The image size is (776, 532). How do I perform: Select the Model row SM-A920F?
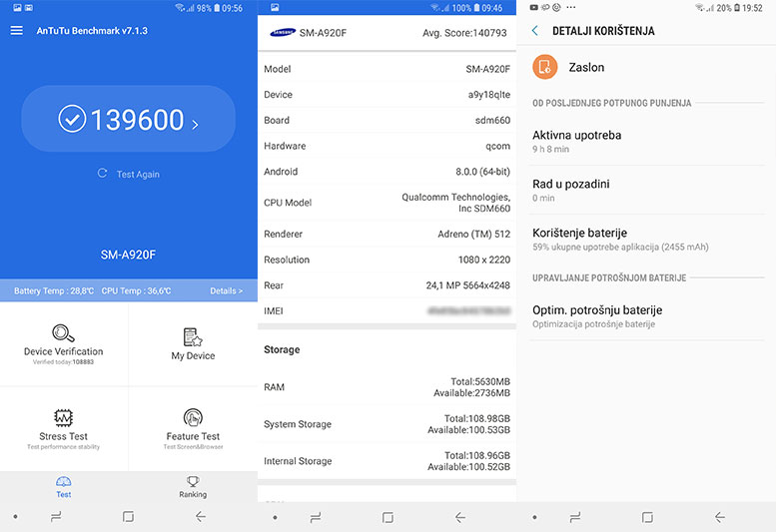click(388, 69)
